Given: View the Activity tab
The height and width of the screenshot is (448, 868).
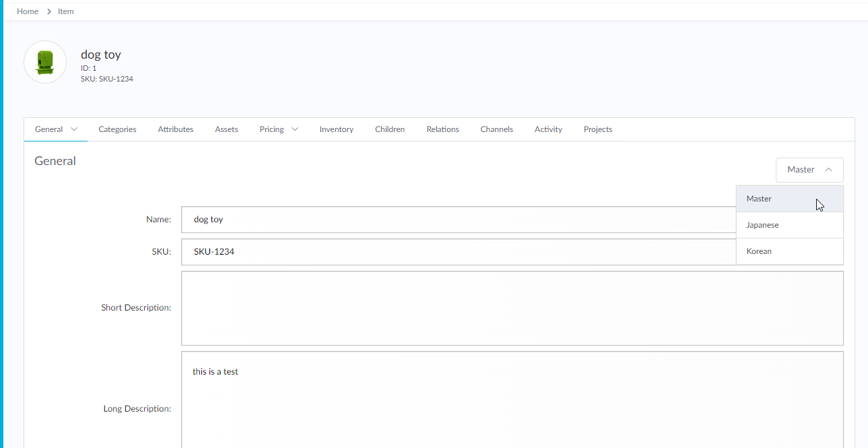Looking at the screenshot, I should point(548,129).
